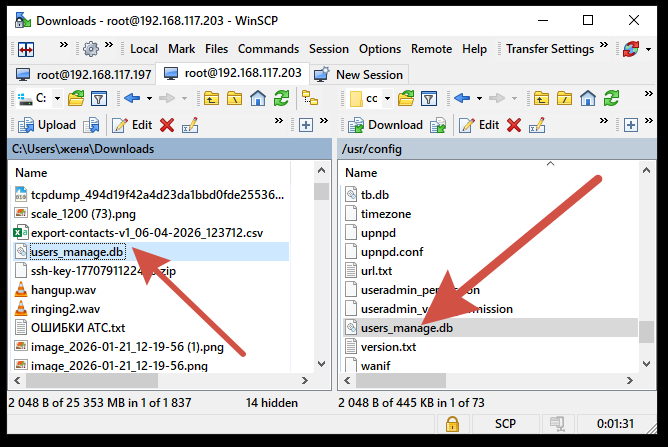Click Filter icon in local panel toolbar
This screenshot has height=447, width=668.
click(99, 99)
